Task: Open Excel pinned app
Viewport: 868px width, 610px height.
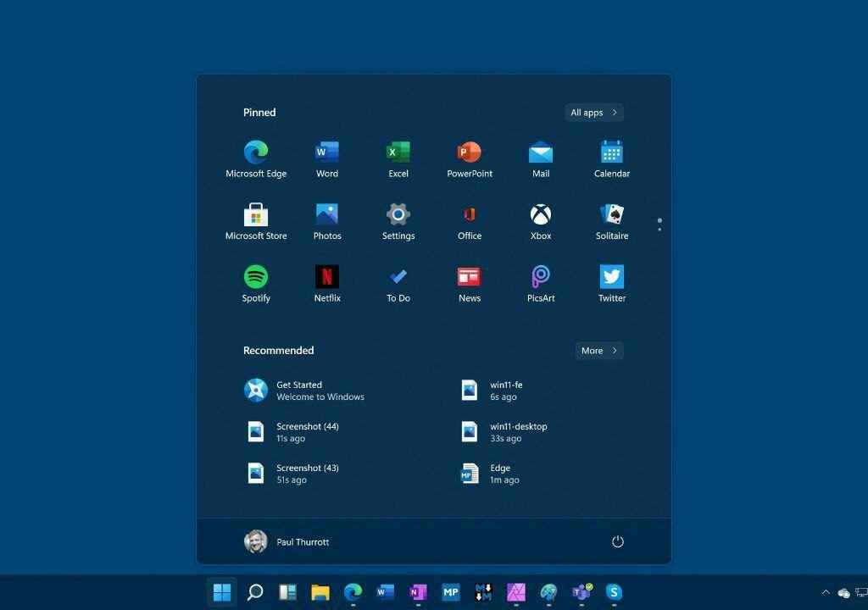Action: [398, 159]
